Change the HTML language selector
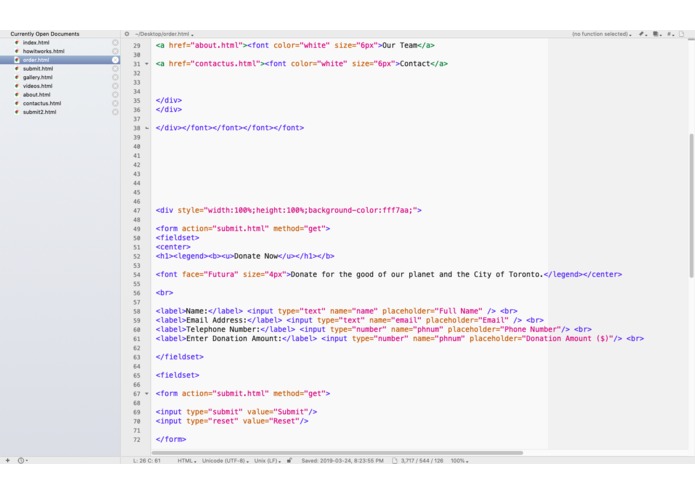Screen dimensions: 695x494 (x=187, y=461)
